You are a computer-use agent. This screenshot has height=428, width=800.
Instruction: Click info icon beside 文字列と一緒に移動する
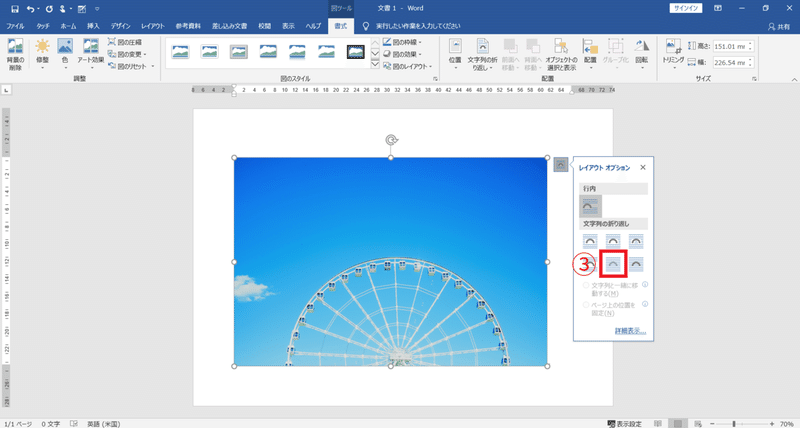click(645, 285)
